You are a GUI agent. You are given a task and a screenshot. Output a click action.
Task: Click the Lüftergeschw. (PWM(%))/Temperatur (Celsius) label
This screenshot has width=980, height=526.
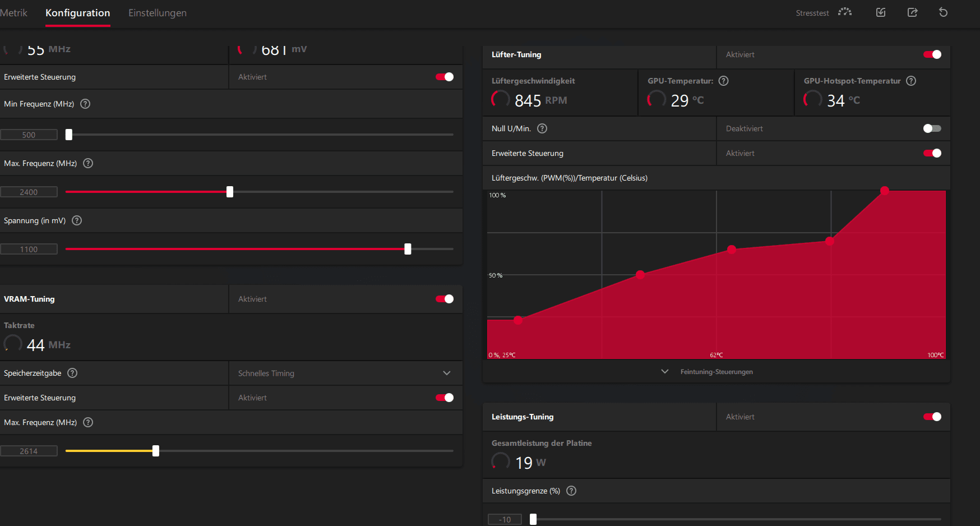click(x=570, y=178)
